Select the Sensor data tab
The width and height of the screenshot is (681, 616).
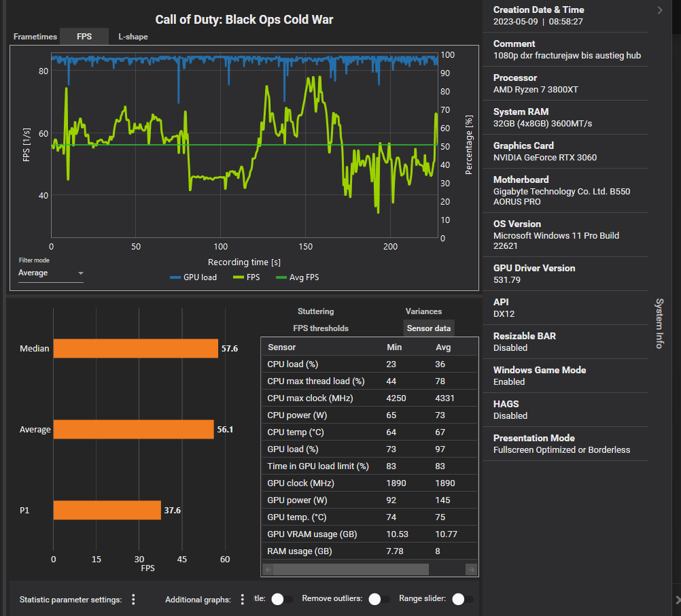coord(429,328)
